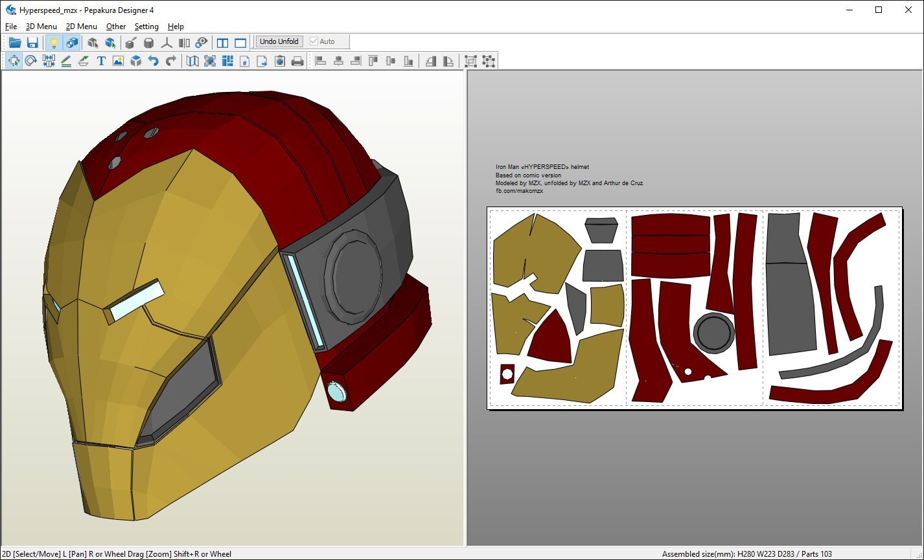
Task: Select the gray circular ear piece in 2D layout
Action: (714, 332)
